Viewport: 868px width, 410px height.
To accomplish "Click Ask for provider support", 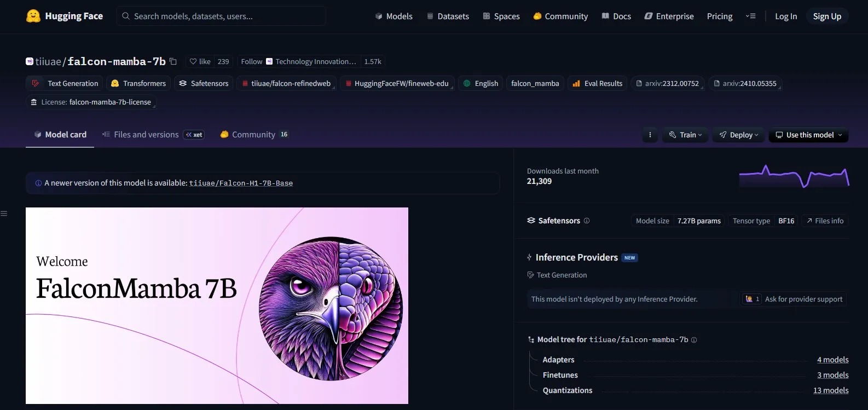I will tap(803, 299).
